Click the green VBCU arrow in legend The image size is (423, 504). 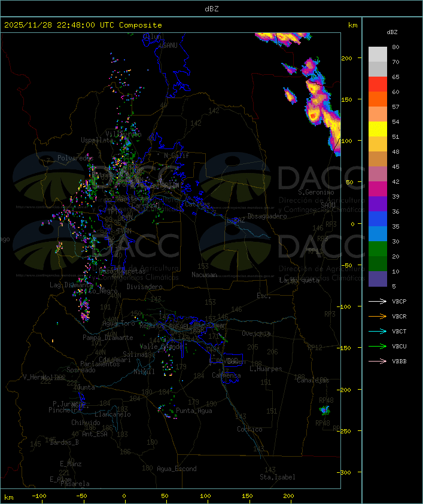[378, 346]
